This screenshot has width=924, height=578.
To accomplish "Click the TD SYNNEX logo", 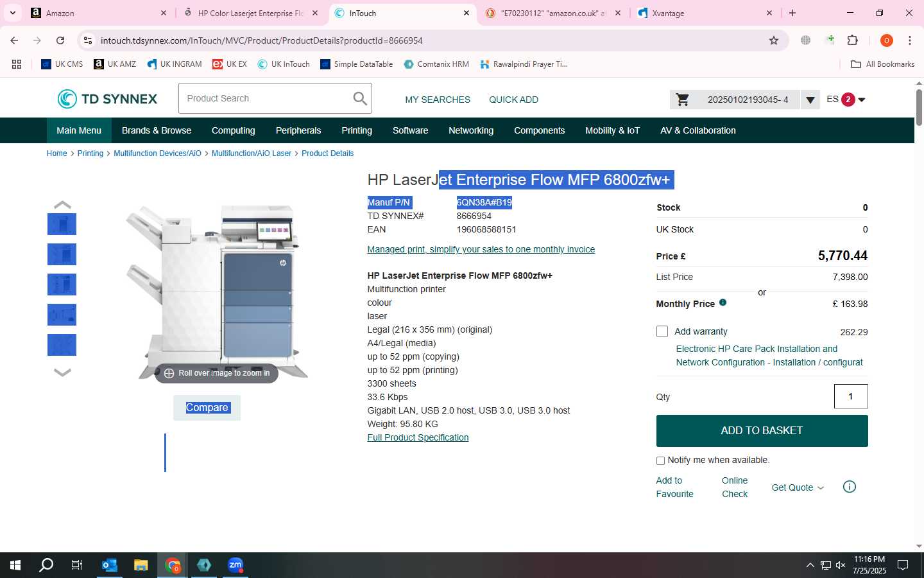I will click(x=107, y=99).
